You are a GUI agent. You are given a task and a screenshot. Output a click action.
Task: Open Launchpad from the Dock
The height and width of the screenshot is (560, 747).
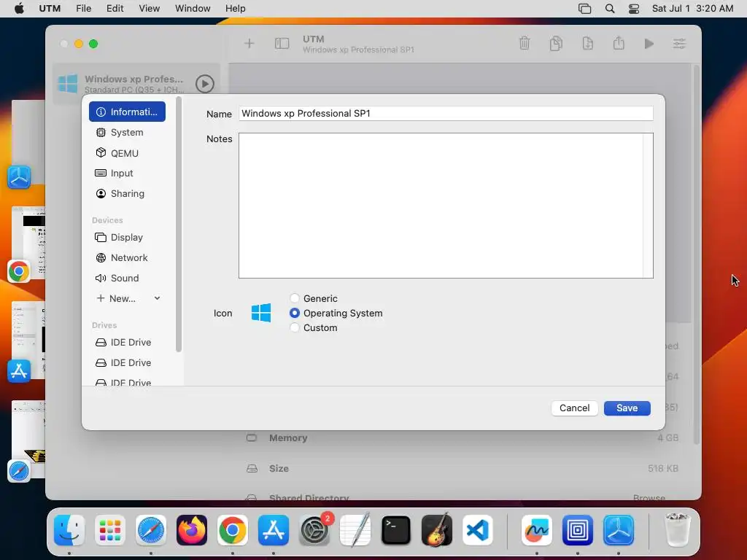110,530
